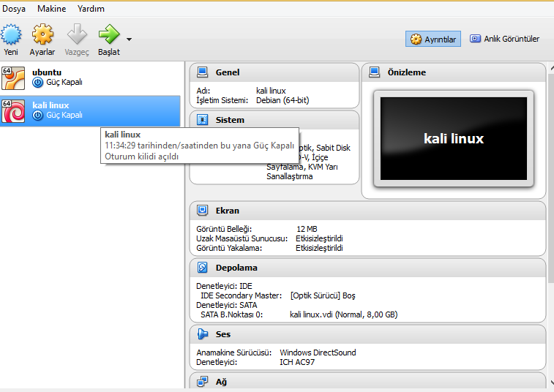This screenshot has height=392, width=554.
Task: Click the Ağ section network icon
Action: pos(202,381)
